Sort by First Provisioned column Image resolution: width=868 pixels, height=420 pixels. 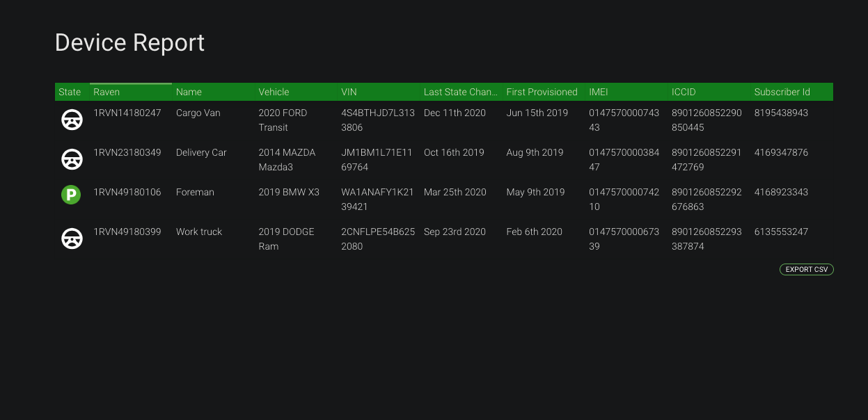click(542, 92)
